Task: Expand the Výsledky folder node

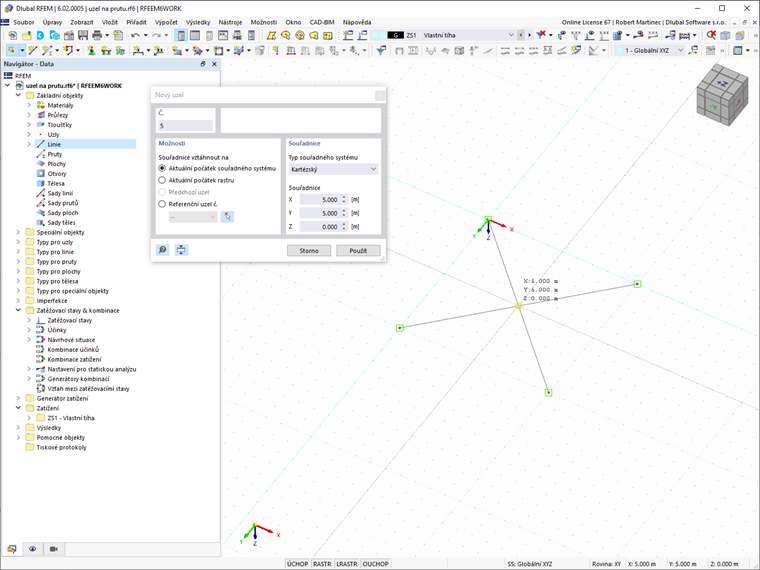Action: (x=18, y=428)
